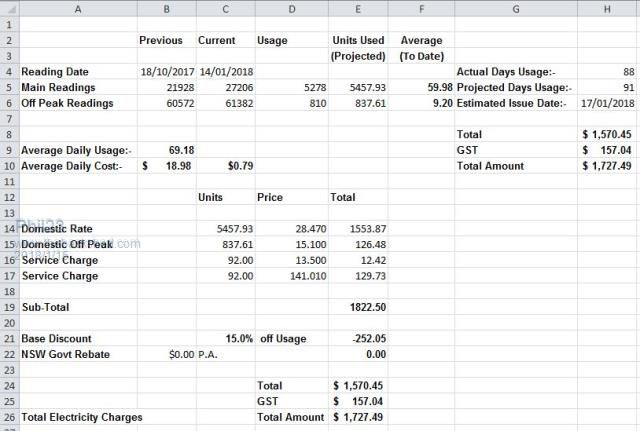Select the Total Electricity Charges label
This screenshot has height=431, width=640.
[78, 417]
